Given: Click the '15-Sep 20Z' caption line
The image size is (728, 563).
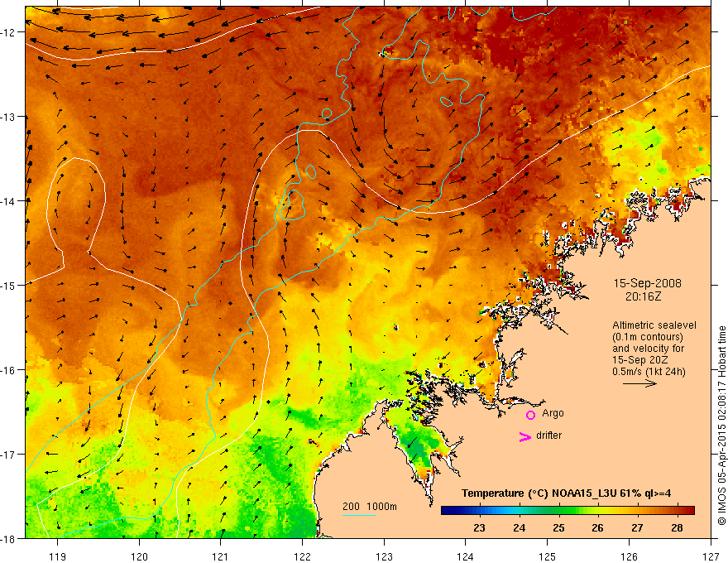Looking at the screenshot, I should pos(640,360).
